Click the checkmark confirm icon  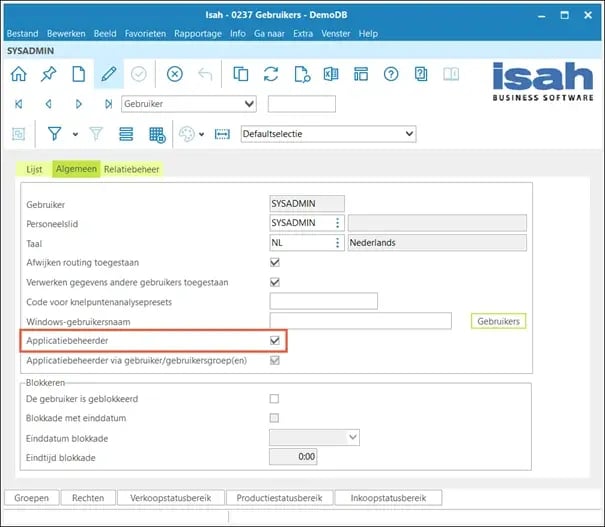(139, 74)
